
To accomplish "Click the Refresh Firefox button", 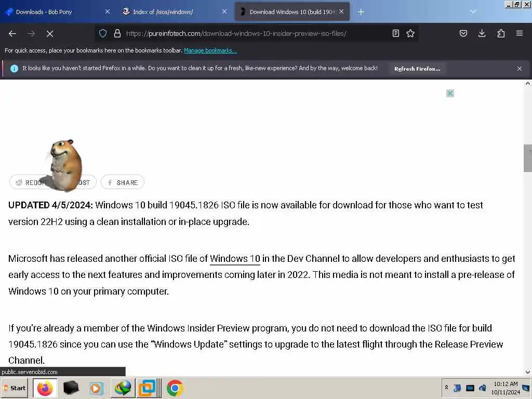I will 417,69.
